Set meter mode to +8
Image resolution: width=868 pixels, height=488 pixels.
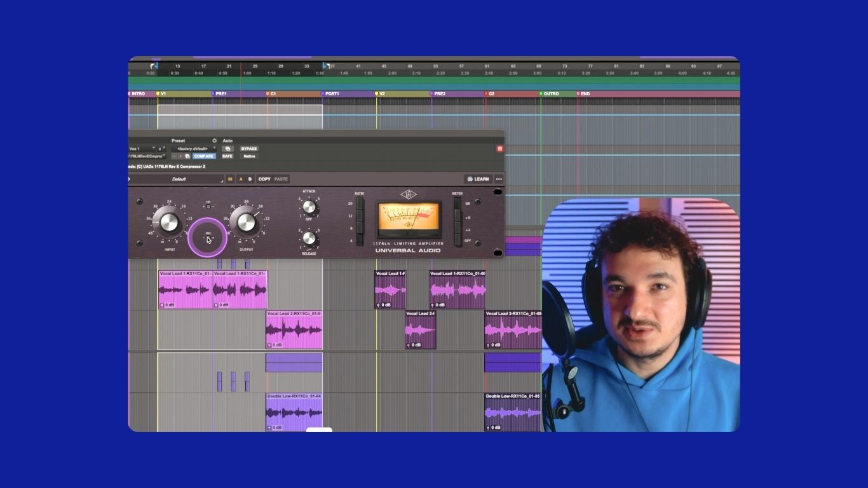458,215
